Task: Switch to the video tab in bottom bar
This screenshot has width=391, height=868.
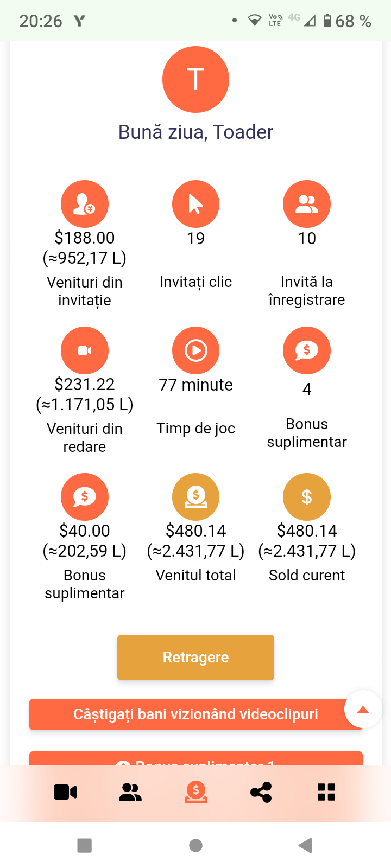Action: 65,793
